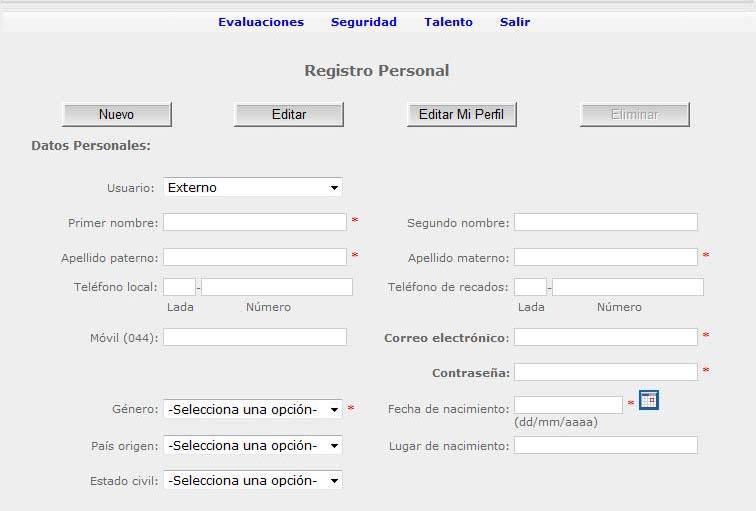Click the Nuevo button

[117, 114]
